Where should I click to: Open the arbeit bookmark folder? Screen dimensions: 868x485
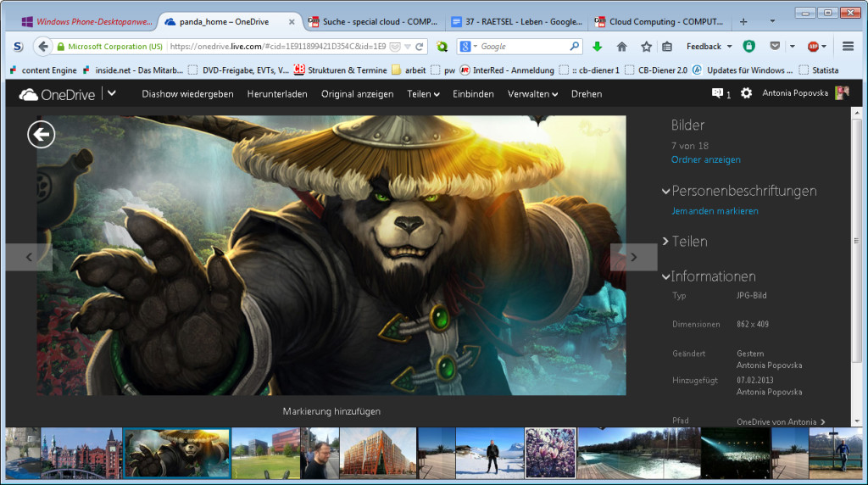coord(409,70)
